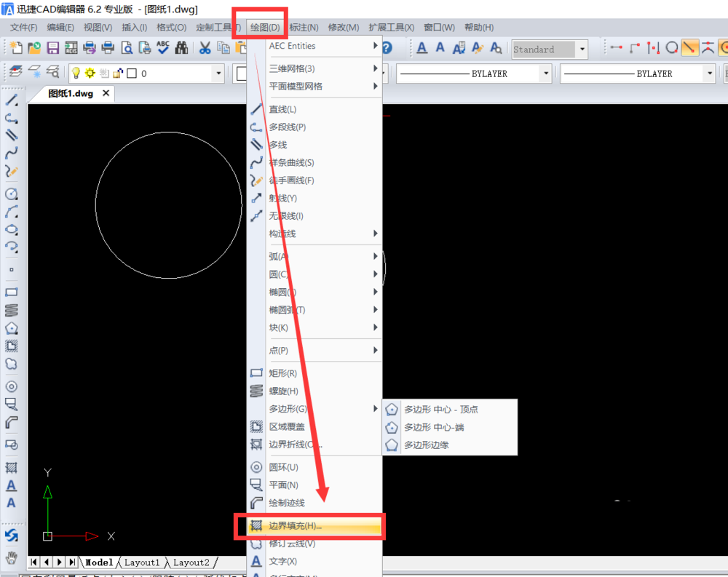Open the Find binoculars tool
The height and width of the screenshot is (577, 728).
(x=181, y=48)
